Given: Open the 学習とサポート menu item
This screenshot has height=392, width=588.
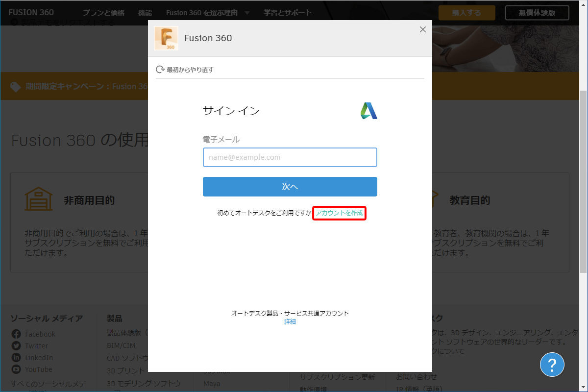Looking at the screenshot, I should click(x=287, y=13).
